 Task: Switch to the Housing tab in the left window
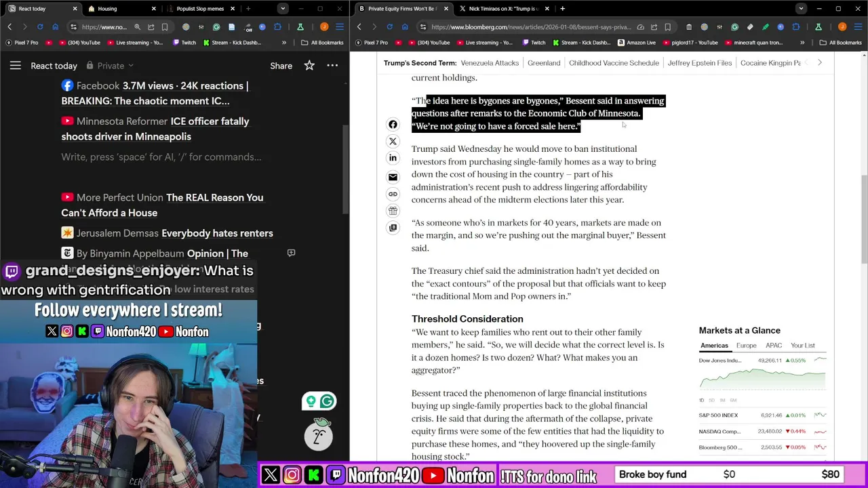[122, 9]
